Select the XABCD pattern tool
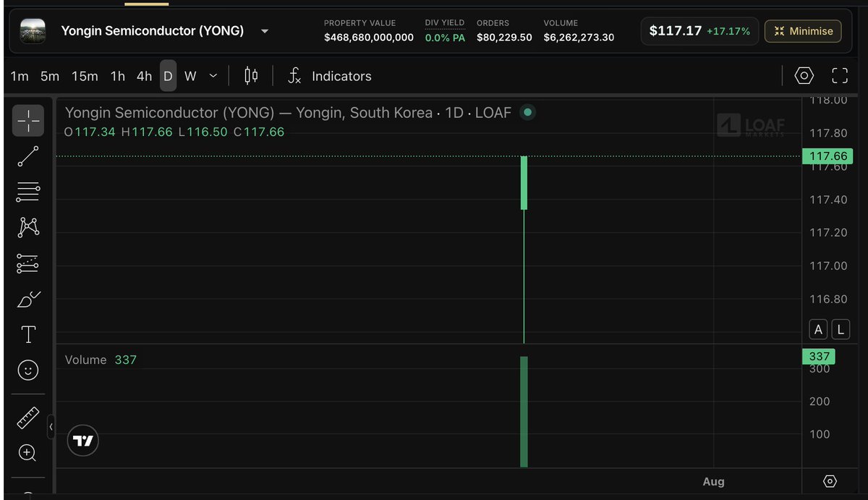The height and width of the screenshot is (500, 868). pyautogui.click(x=28, y=227)
